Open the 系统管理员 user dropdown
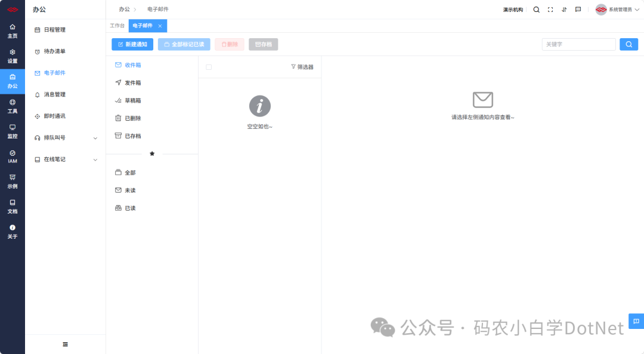The height and width of the screenshot is (354, 644). 624,10
